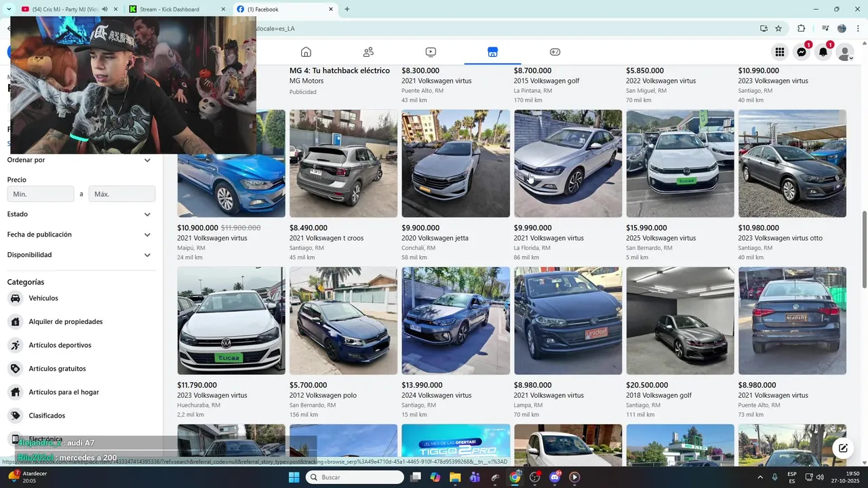Click the install app icon in address bar
The width and height of the screenshot is (868, 488).
pos(764,28)
